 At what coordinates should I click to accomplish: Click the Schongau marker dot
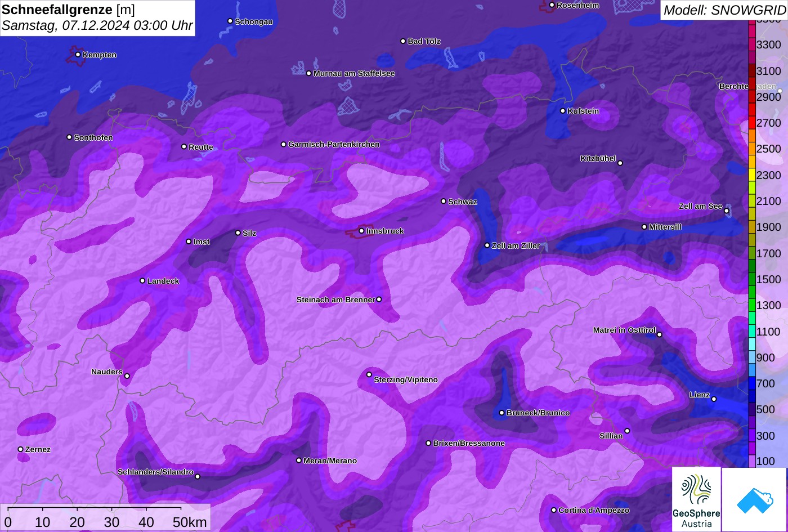point(230,21)
